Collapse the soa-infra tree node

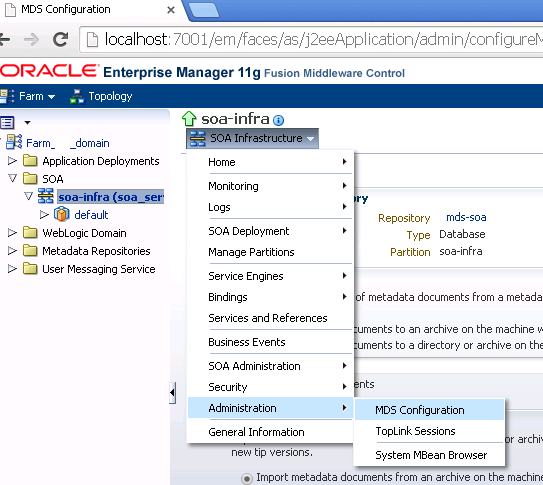(x=28, y=196)
